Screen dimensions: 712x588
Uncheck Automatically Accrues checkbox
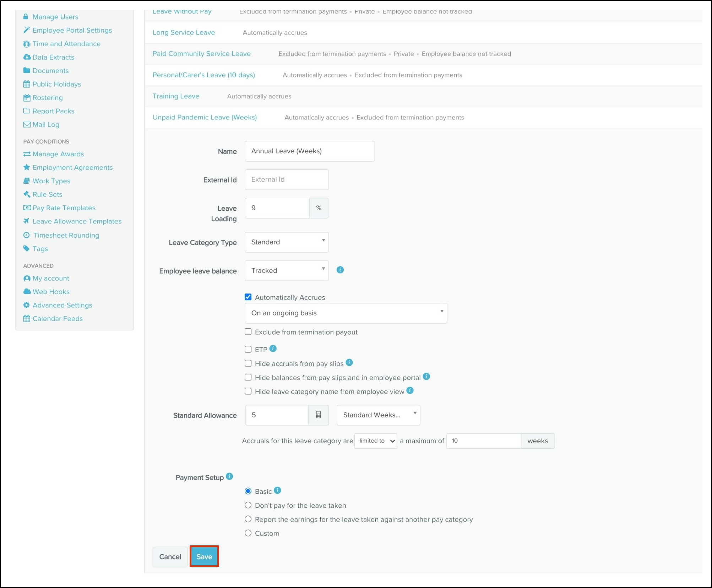tap(248, 297)
